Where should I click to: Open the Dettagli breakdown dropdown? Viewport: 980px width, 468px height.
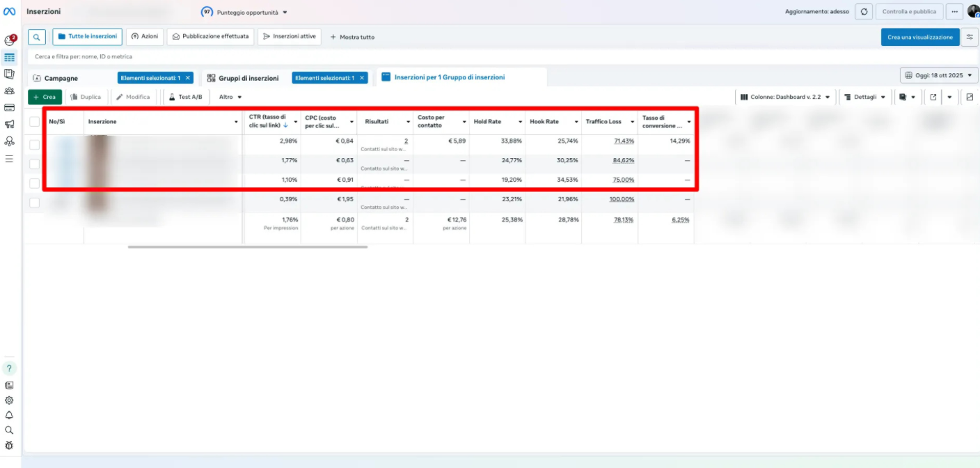pyautogui.click(x=864, y=97)
